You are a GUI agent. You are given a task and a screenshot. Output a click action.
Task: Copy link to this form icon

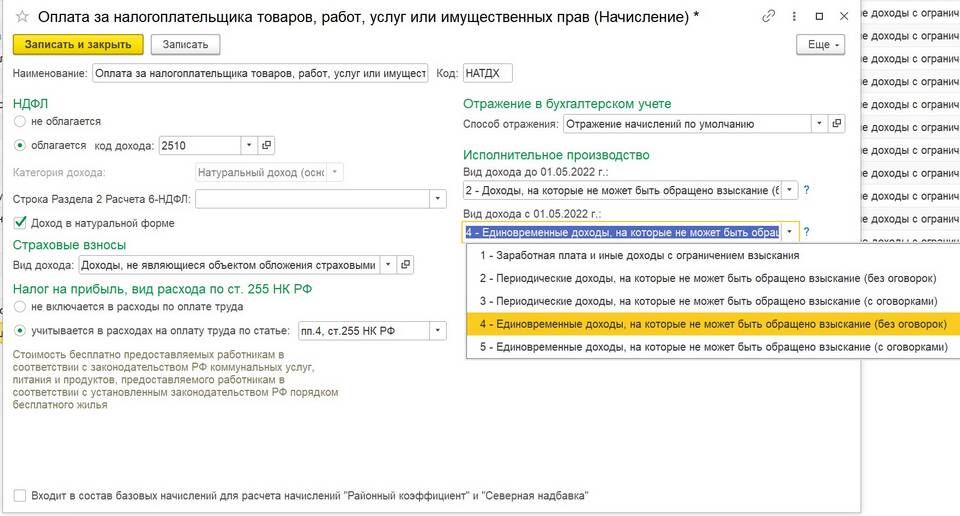click(x=768, y=17)
